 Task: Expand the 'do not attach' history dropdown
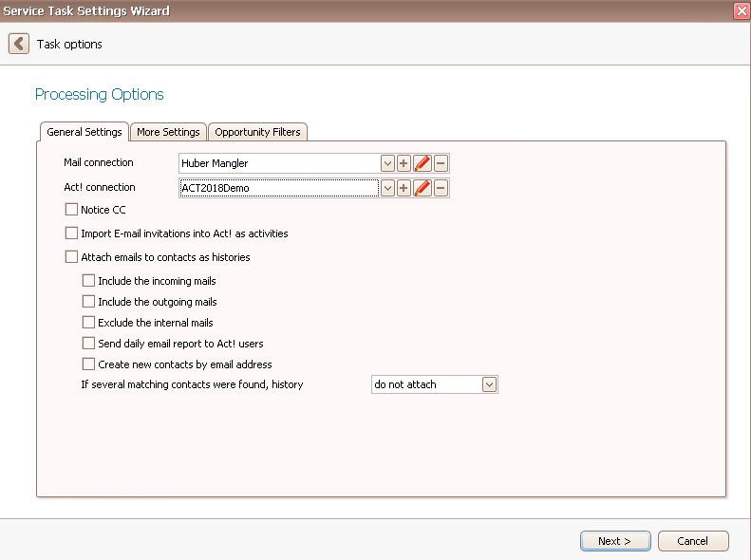tap(489, 384)
